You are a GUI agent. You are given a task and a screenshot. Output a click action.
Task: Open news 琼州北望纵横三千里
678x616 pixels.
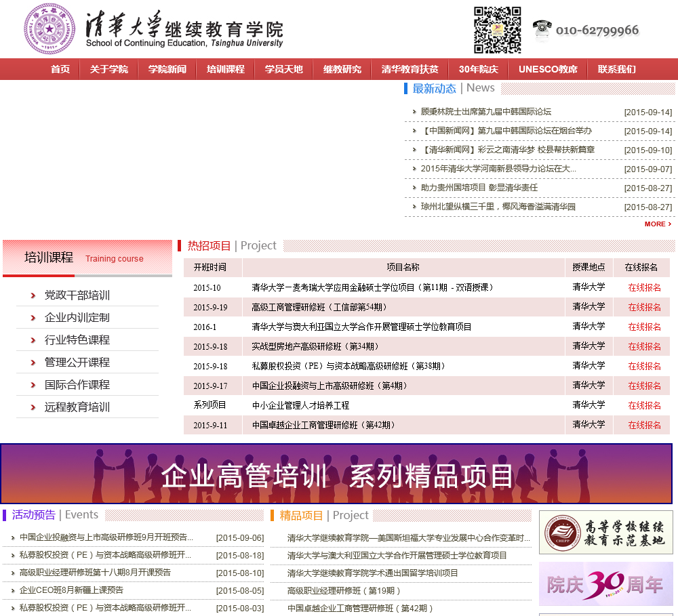[498, 207]
